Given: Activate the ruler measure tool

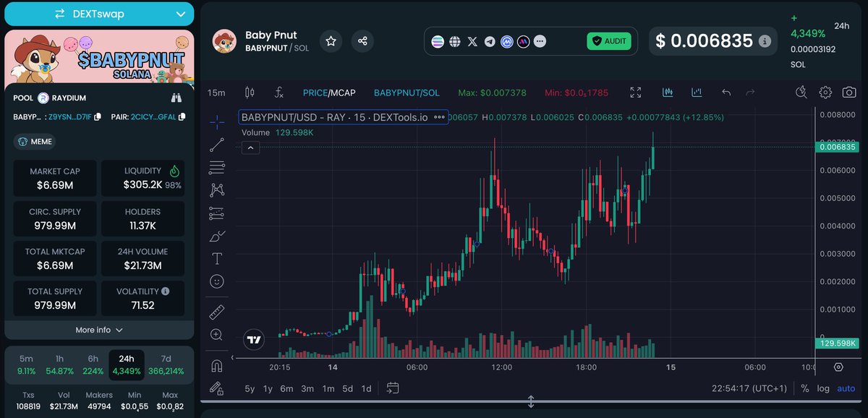Looking at the screenshot, I should [216, 311].
